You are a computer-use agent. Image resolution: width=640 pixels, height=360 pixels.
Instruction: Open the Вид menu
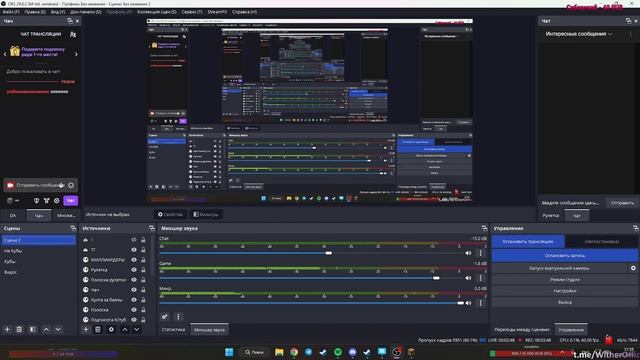58,12
